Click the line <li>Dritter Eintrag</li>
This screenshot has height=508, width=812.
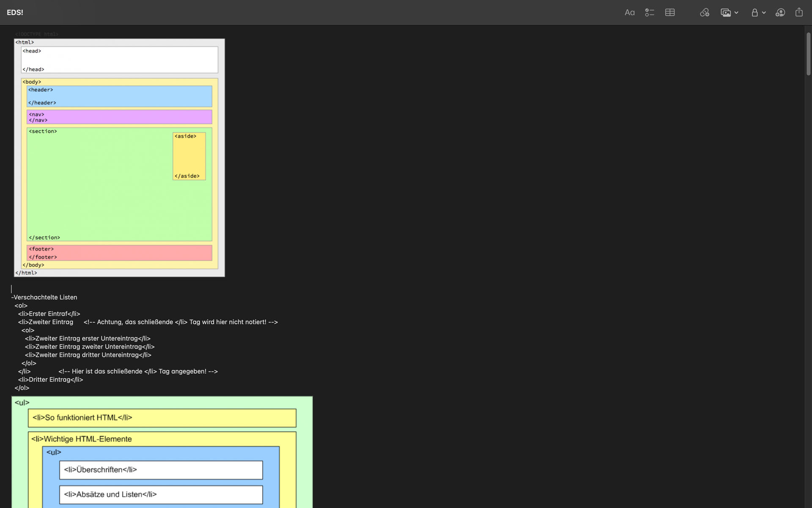click(x=50, y=380)
